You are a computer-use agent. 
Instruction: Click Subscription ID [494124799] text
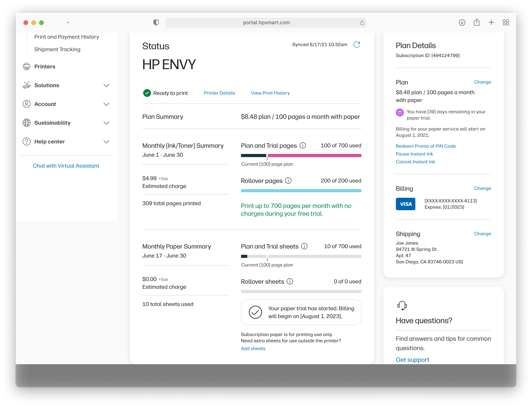[428, 55]
